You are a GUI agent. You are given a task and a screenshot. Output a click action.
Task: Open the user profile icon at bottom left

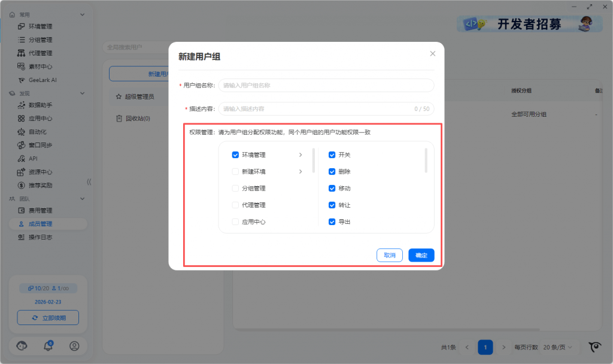tap(74, 346)
